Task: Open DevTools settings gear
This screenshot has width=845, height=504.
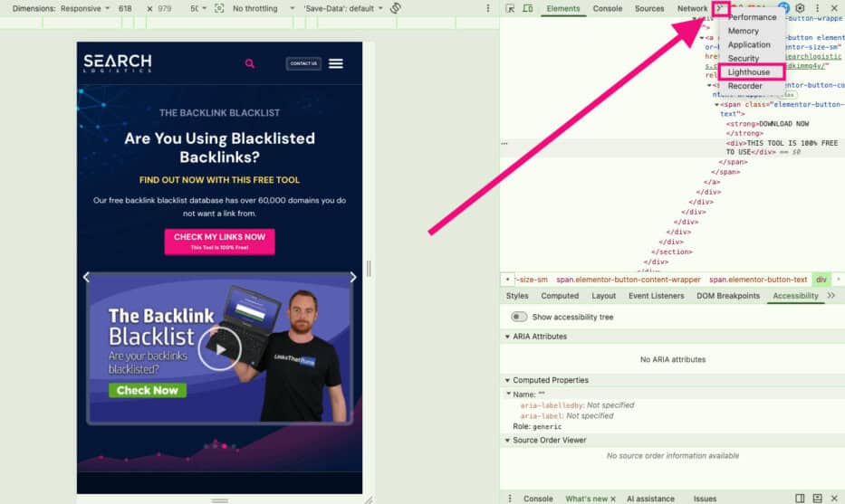Action: (801, 8)
